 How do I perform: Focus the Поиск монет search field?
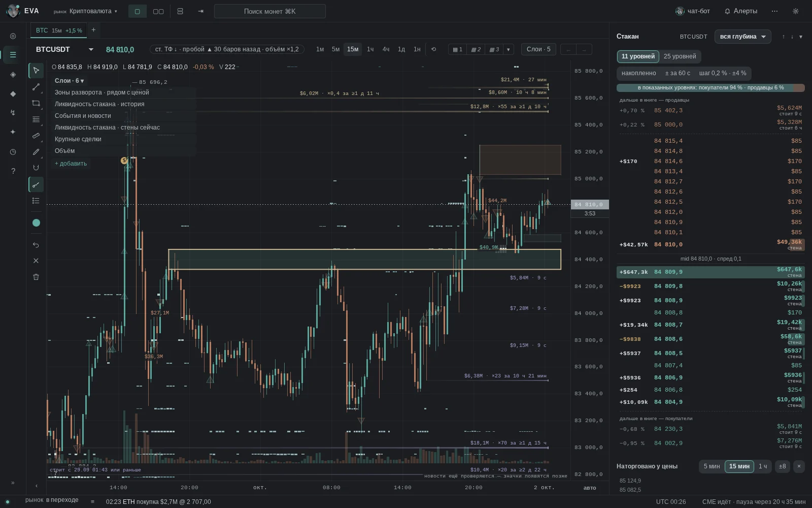click(x=270, y=11)
